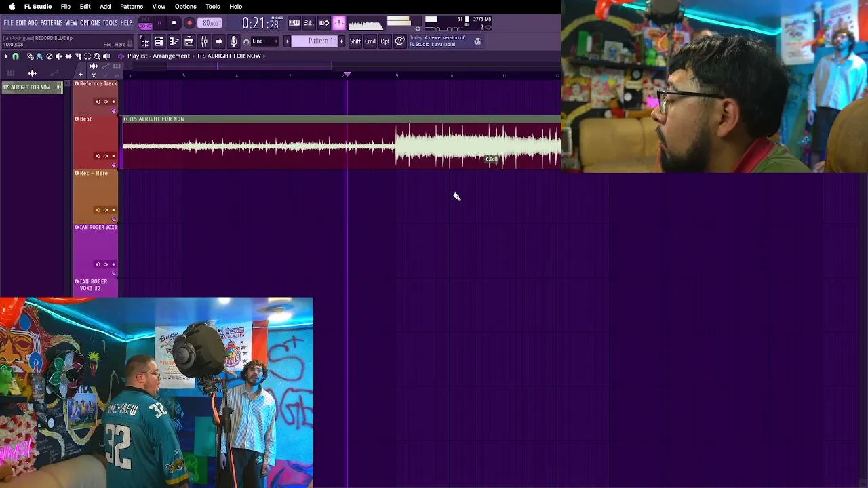Toggle the record button
The height and width of the screenshot is (488, 868).
point(190,23)
